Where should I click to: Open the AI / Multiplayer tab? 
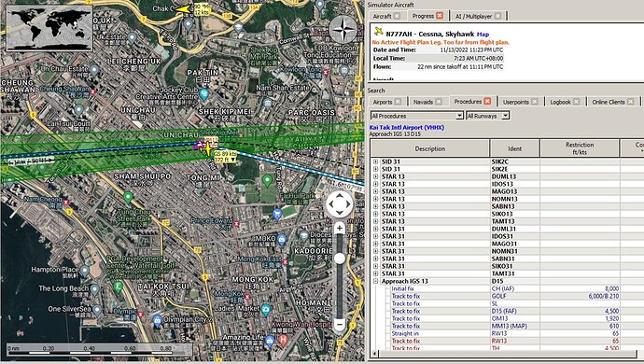pyautogui.click(x=473, y=17)
